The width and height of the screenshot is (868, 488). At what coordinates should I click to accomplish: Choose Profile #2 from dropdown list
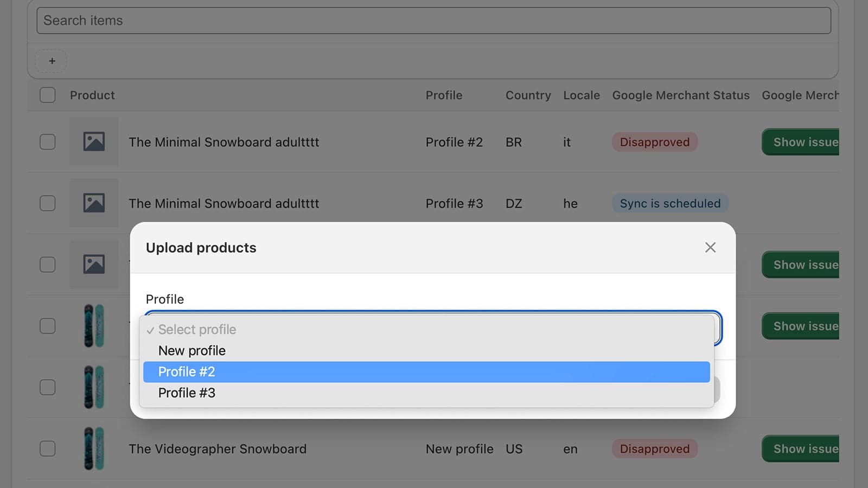(x=426, y=372)
